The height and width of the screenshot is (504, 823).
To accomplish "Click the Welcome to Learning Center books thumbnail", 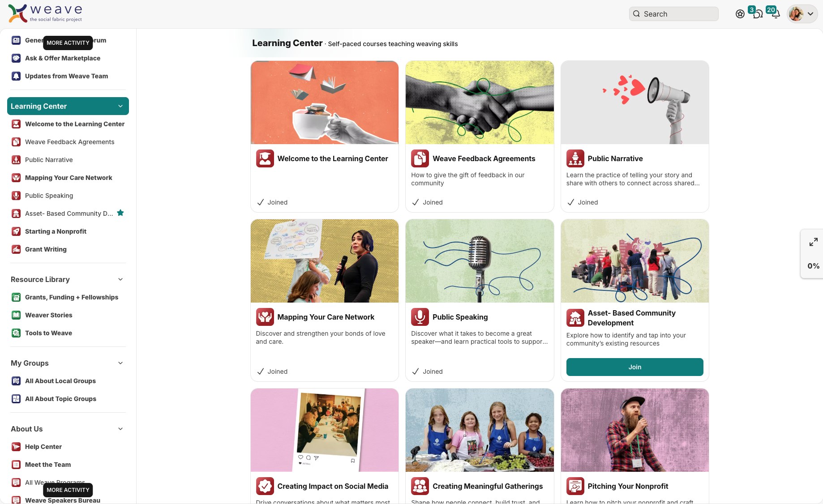I will point(325,103).
